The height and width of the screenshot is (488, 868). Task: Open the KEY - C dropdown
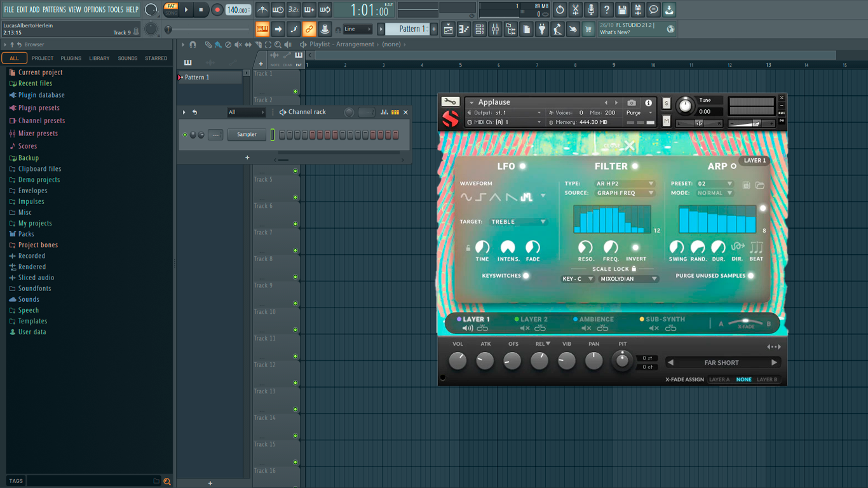tap(578, 279)
